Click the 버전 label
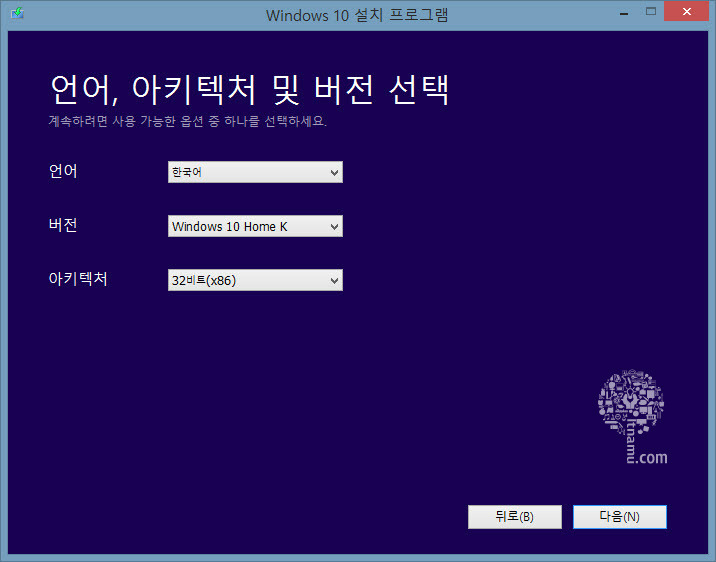Viewport: 716px width, 562px height. [63, 225]
